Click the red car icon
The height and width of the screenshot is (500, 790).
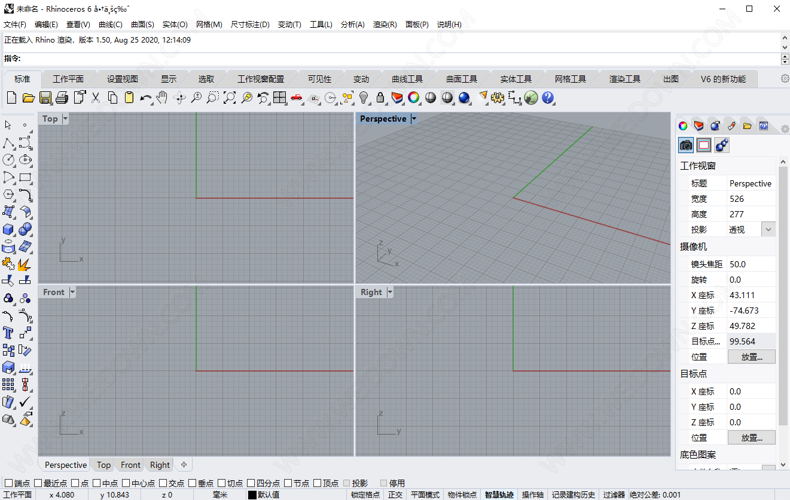(x=297, y=98)
